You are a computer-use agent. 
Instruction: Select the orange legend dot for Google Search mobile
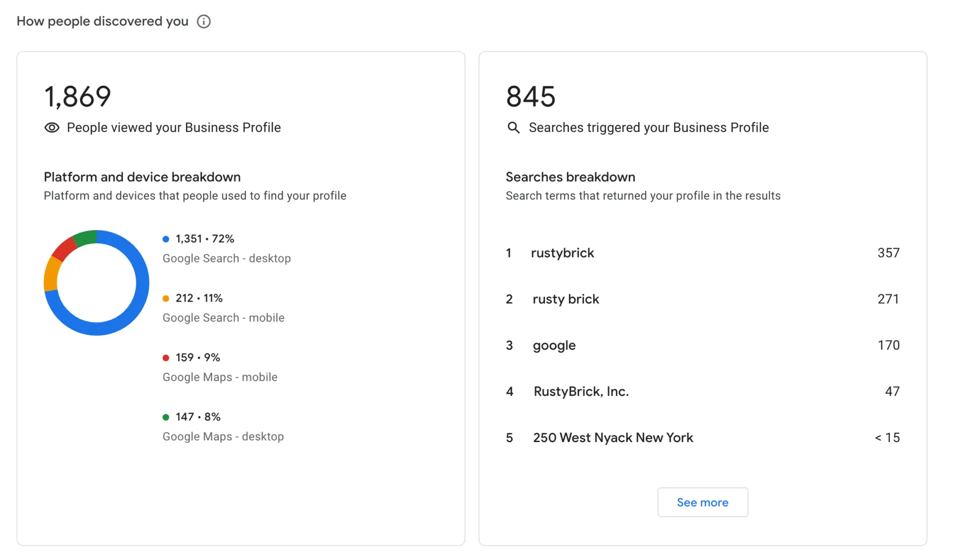pyautogui.click(x=166, y=298)
